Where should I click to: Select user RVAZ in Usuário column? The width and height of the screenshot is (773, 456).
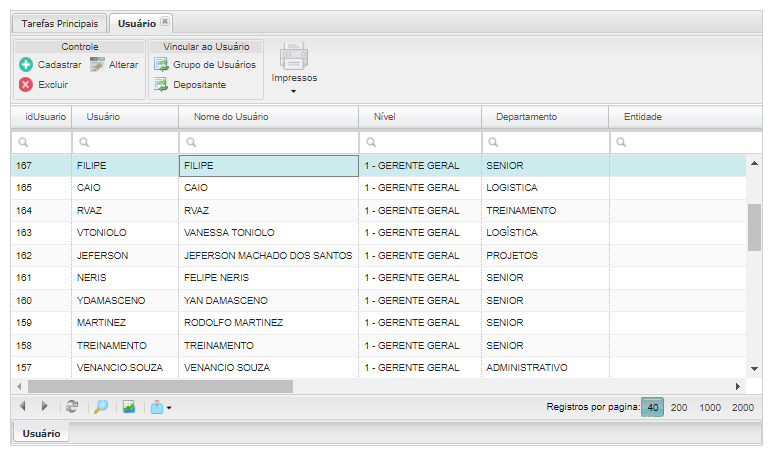[89, 210]
